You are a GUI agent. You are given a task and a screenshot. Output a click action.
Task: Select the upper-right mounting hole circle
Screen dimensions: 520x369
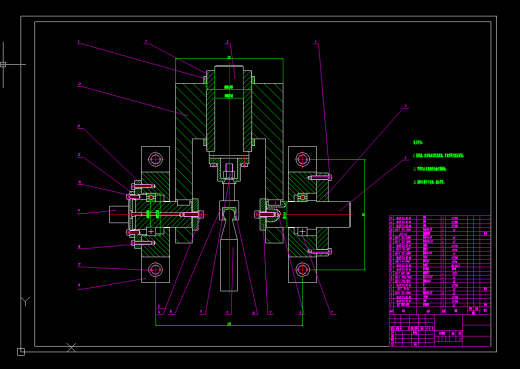coord(302,159)
